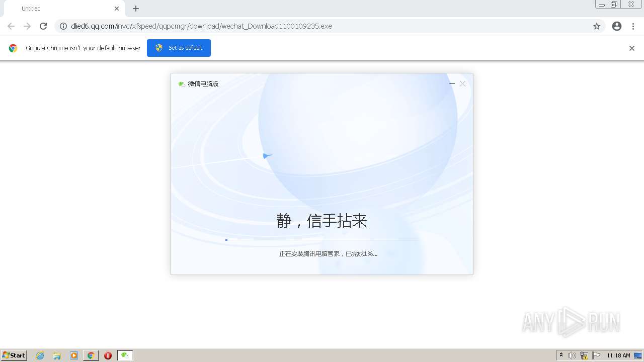Minimize the WeChat installer window
The image size is (644, 362).
452,84
